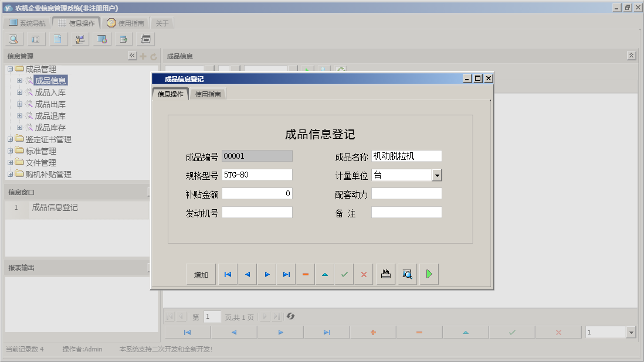Open the 计量单位 dropdown
644x362 pixels.
[437, 176]
